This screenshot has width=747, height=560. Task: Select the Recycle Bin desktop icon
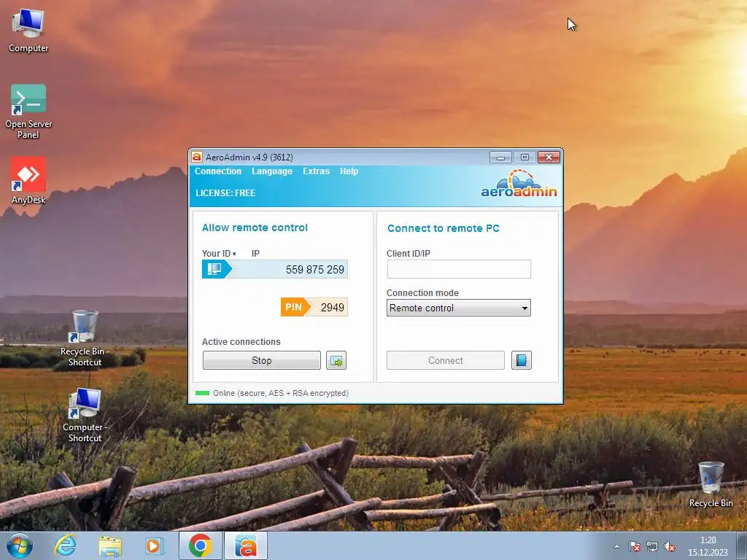(x=711, y=484)
